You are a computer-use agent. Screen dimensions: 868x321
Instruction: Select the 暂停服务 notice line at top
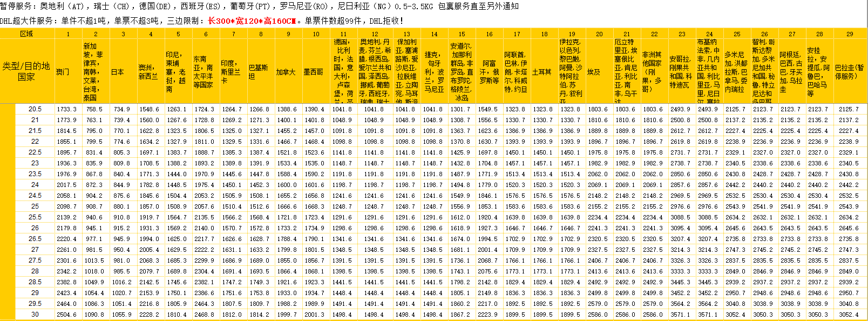click(x=259, y=6)
